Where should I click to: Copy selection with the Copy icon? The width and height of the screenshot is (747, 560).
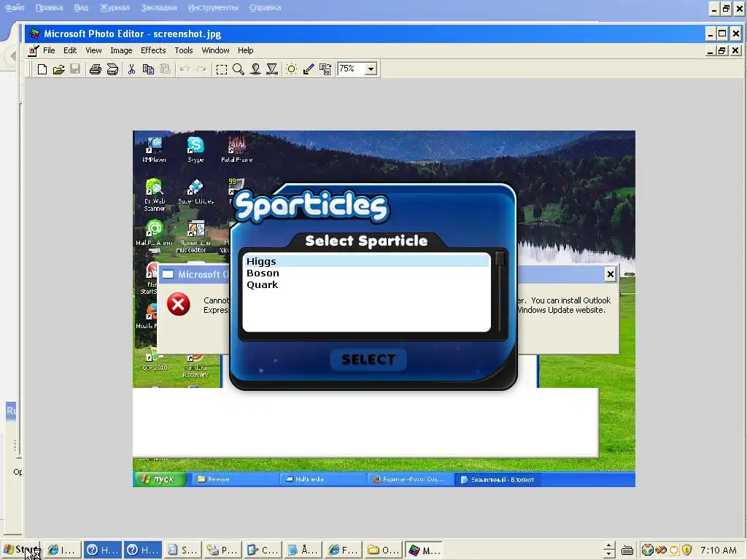pos(148,69)
